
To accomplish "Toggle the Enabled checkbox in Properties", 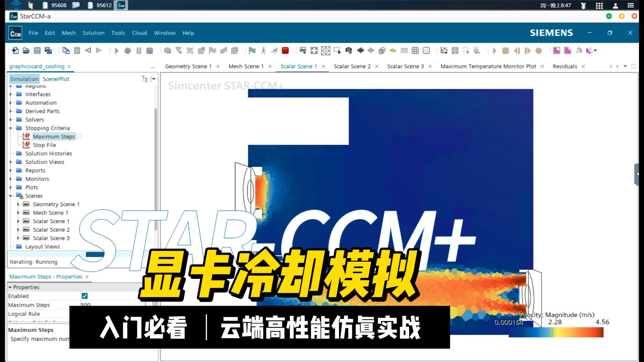I will (x=85, y=296).
